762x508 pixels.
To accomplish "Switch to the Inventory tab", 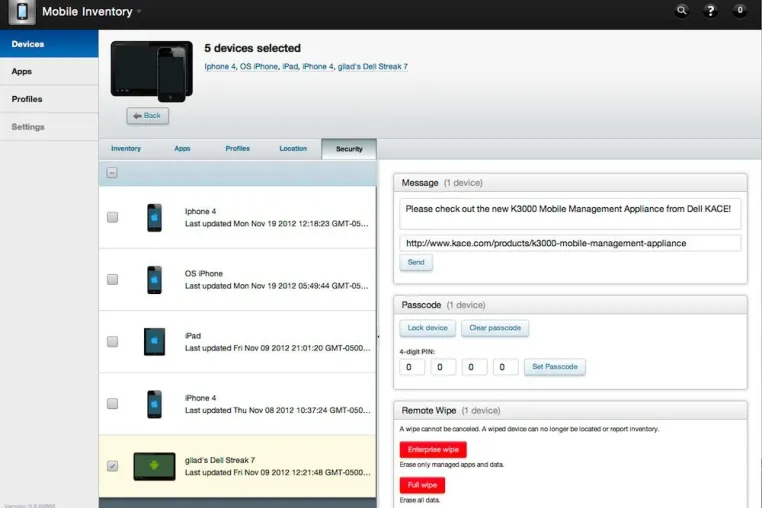I will point(126,149).
